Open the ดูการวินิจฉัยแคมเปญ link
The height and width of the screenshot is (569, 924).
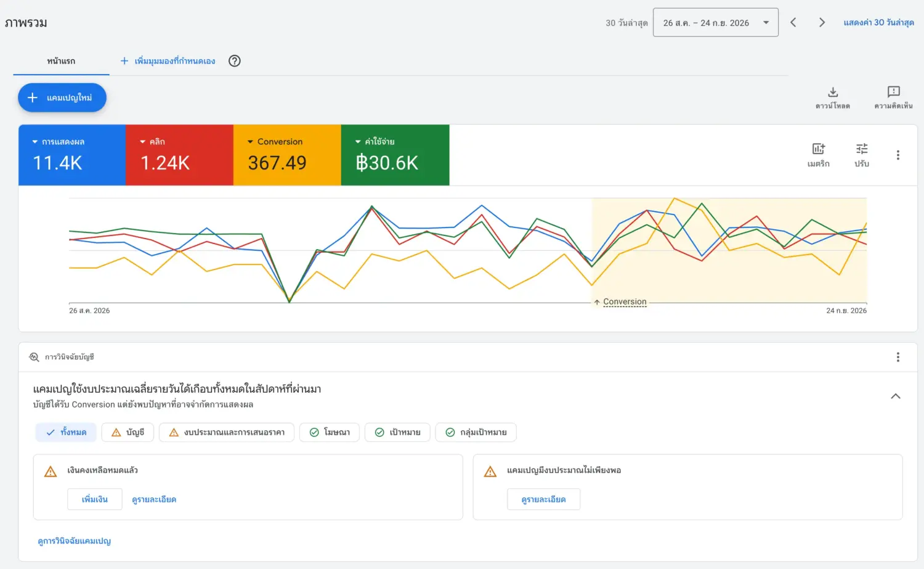tap(74, 541)
